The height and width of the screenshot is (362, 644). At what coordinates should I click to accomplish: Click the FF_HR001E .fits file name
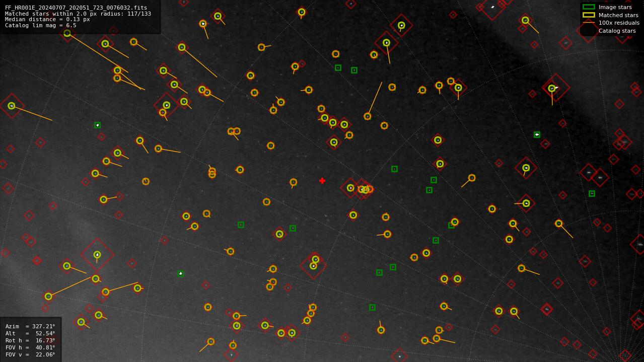coord(76,8)
